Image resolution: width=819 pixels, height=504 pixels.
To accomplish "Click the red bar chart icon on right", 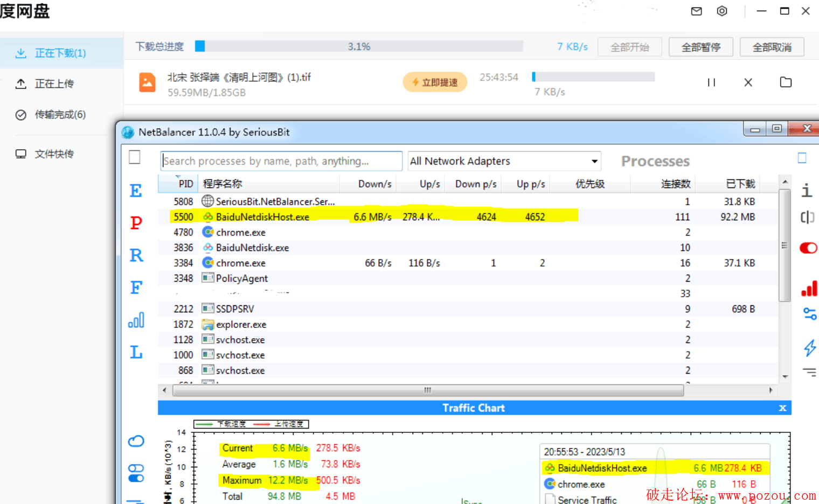I will click(x=809, y=289).
